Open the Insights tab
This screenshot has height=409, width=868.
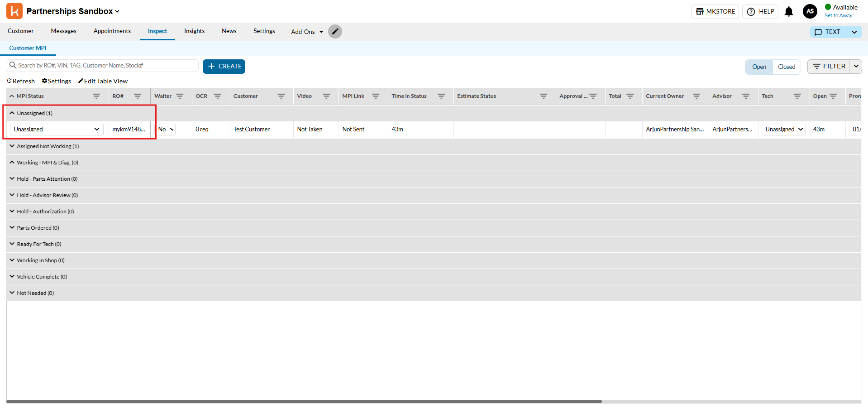pyautogui.click(x=194, y=31)
